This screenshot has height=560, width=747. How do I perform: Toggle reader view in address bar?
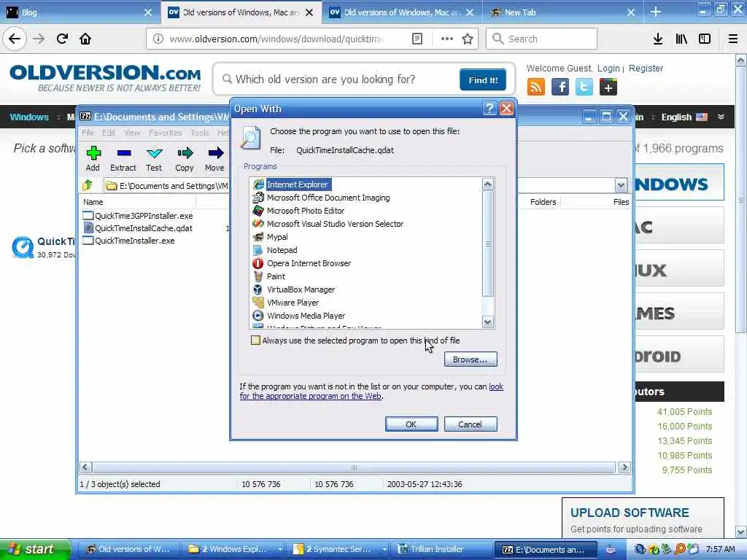point(417,39)
